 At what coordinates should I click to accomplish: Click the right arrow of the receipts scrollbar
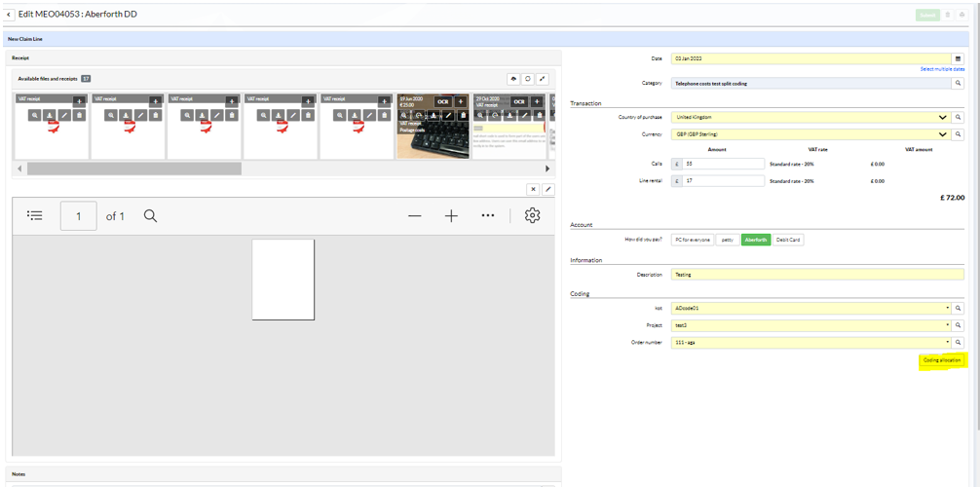547,169
